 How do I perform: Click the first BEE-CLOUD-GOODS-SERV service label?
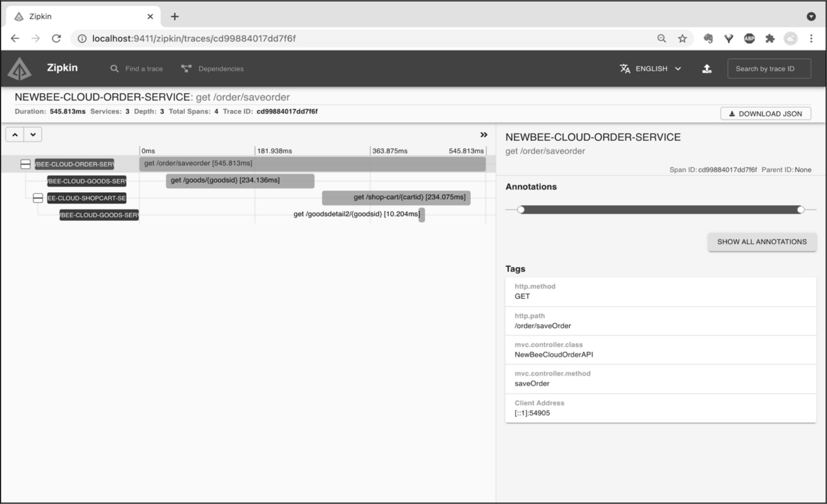click(87, 181)
